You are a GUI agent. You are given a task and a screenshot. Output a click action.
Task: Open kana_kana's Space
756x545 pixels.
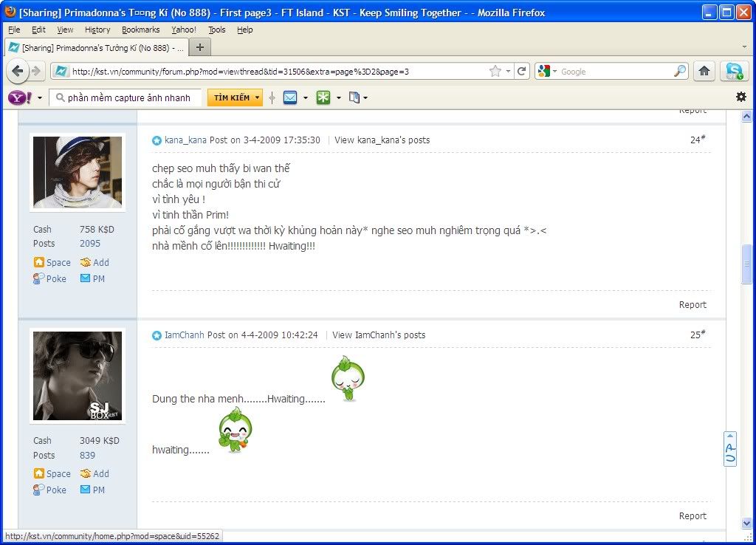pyautogui.click(x=52, y=262)
